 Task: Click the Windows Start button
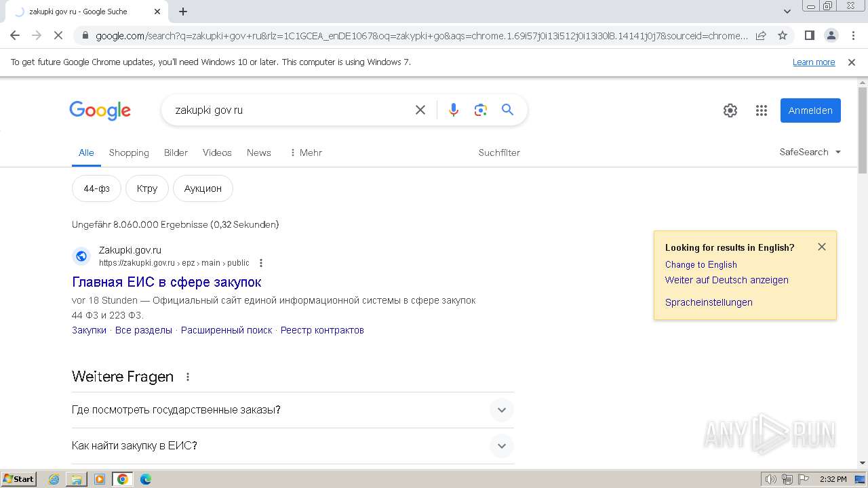[18, 479]
